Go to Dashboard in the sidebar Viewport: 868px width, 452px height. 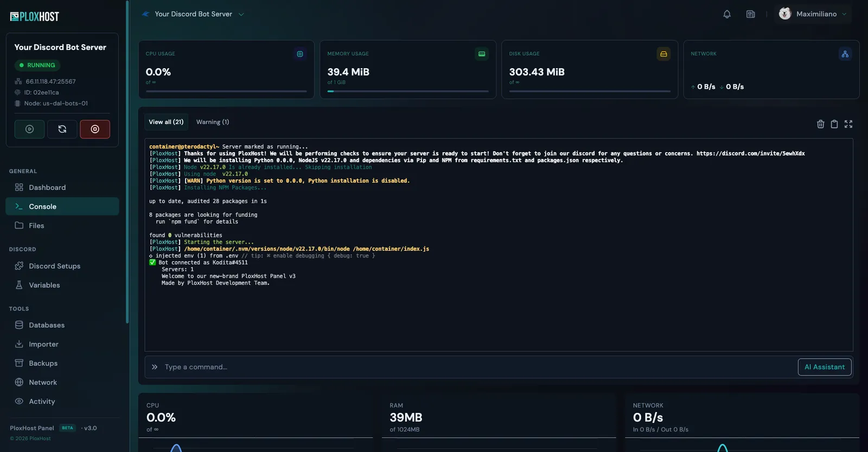(62, 188)
